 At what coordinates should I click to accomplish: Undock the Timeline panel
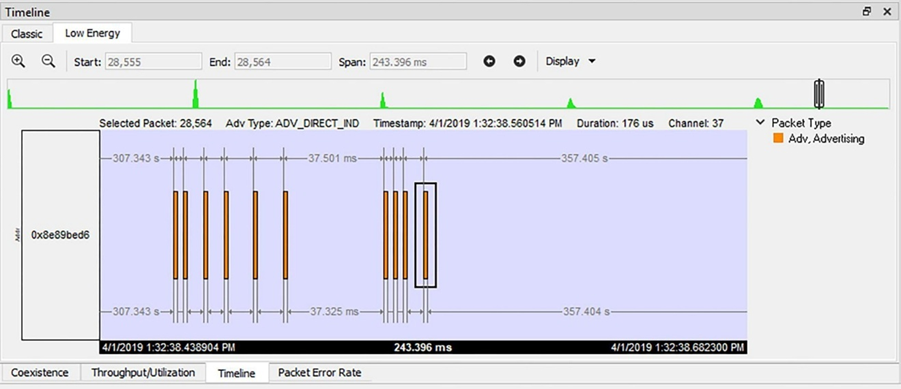point(867,11)
